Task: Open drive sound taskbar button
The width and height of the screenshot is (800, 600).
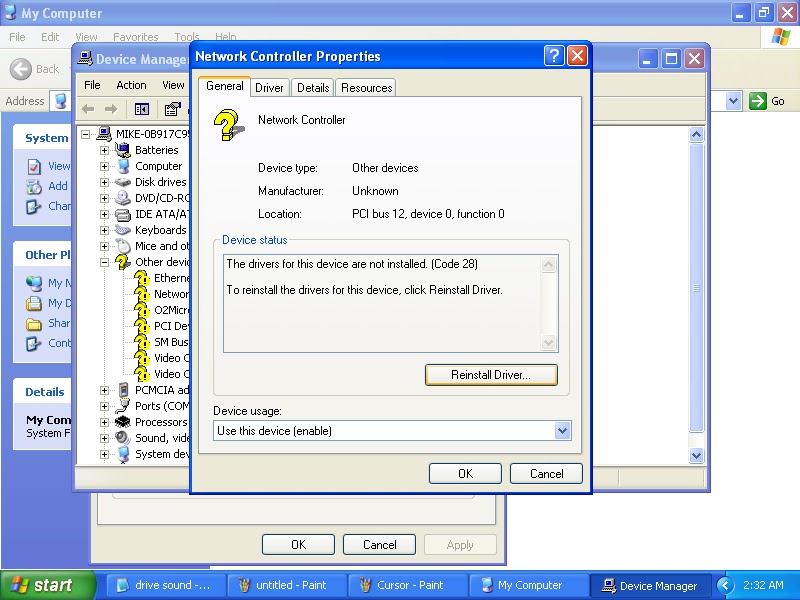Action: coord(166,585)
